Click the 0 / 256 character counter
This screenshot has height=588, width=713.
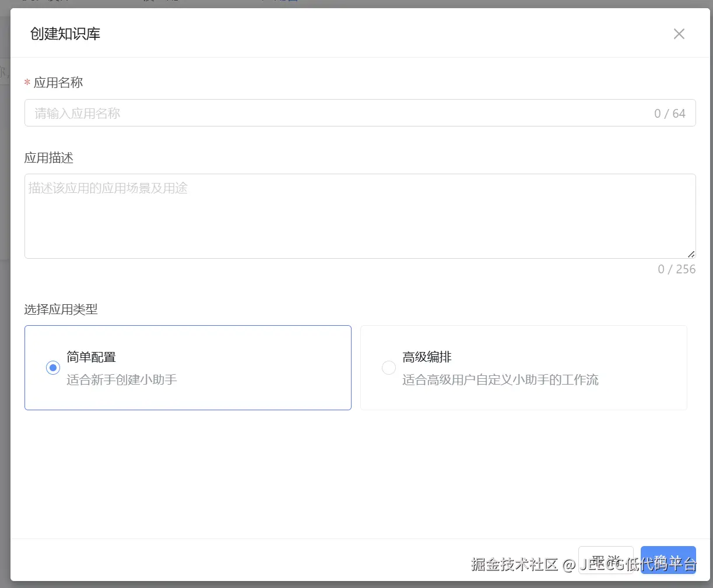tap(676, 269)
